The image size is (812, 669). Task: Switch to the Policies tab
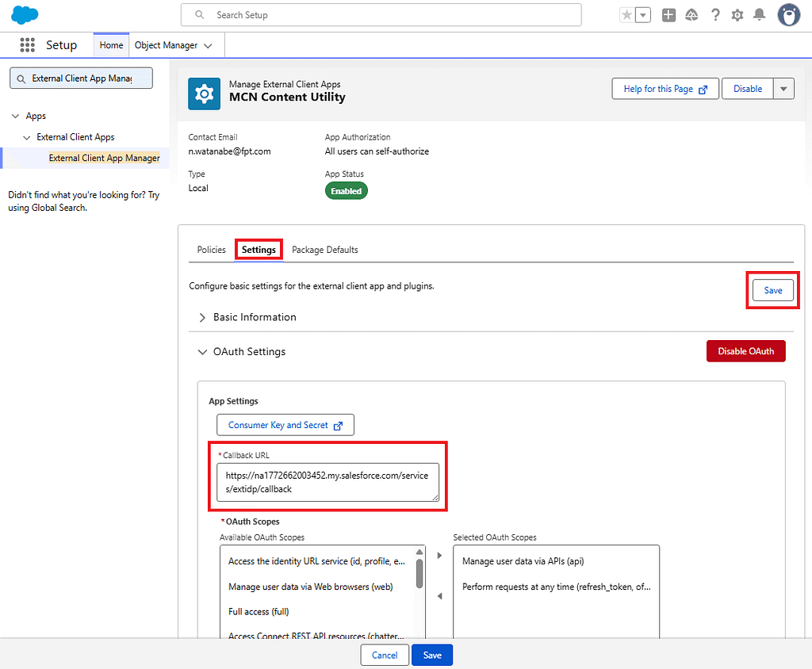coord(211,250)
